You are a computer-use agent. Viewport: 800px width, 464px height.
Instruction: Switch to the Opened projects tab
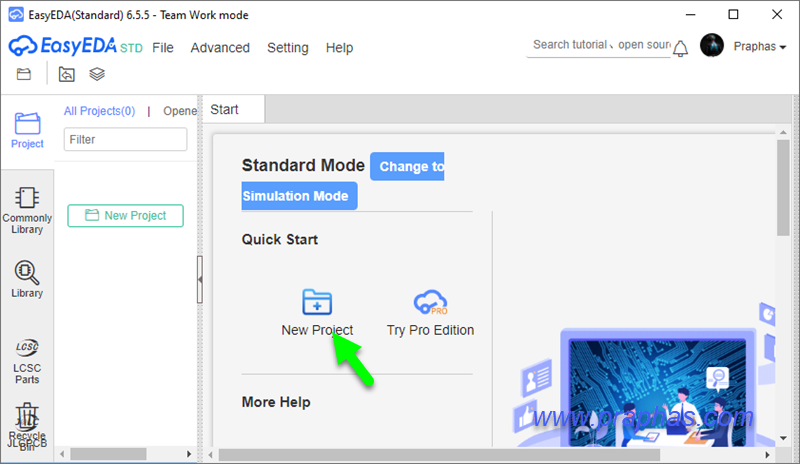point(180,111)
